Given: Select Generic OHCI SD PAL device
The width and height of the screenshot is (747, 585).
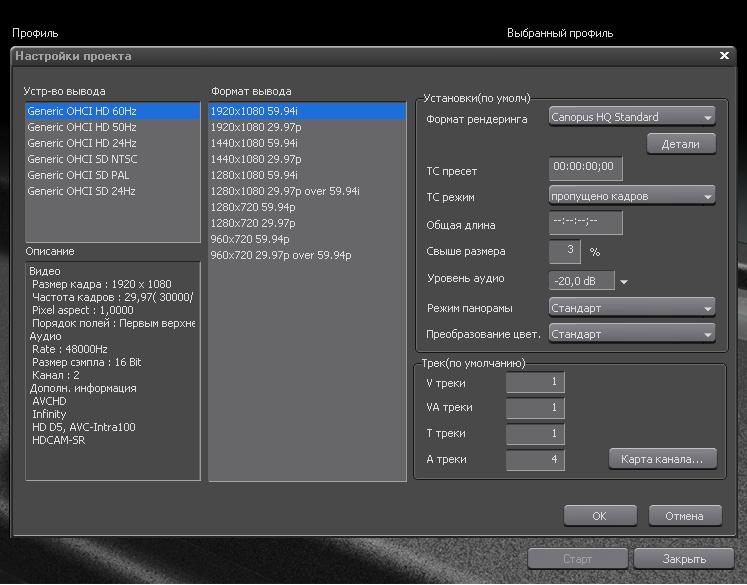Looking at the screenshot, I should 80,175.
